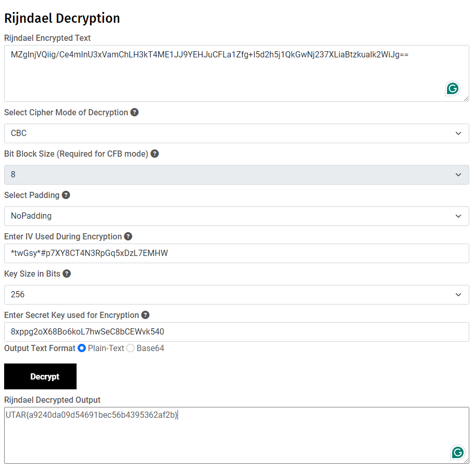Expand the NoPadding padding dropdown

(x=236, y=216)
